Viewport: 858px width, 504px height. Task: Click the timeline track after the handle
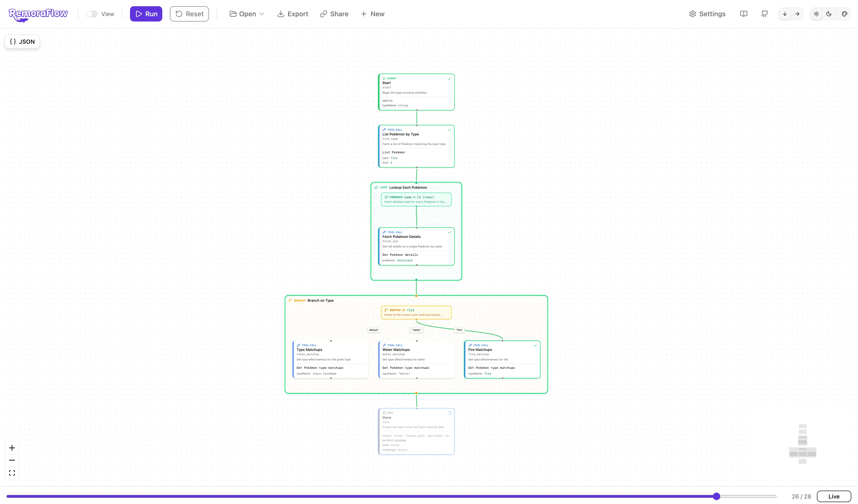pos(748,497)
